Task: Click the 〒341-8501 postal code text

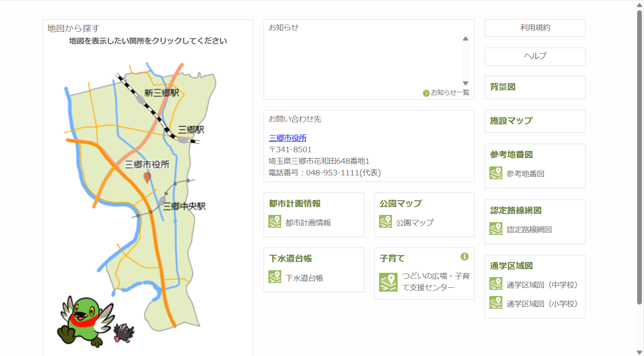Action: (290, 150)
